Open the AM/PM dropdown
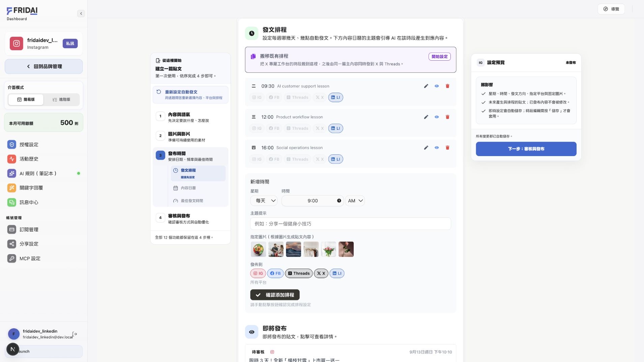The image size is (644, 362). [355, 201]
